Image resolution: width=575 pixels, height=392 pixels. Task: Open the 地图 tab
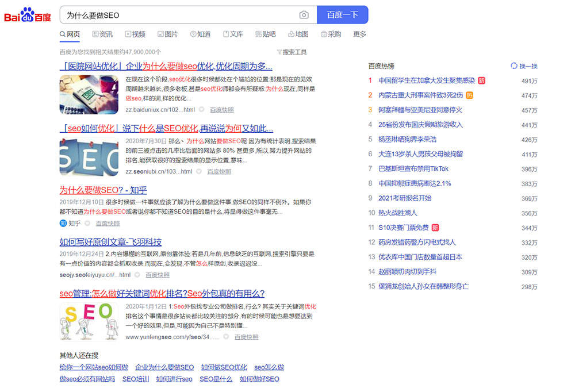(298, 34)
